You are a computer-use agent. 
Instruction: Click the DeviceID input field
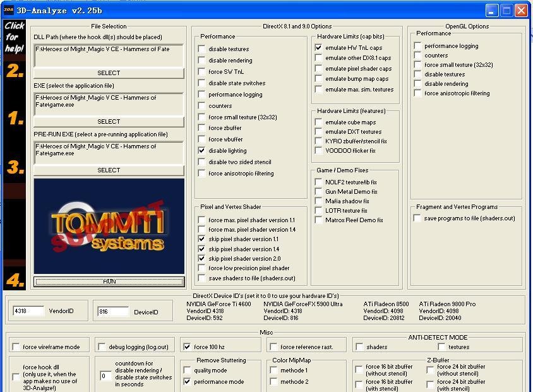click(x=112, y=311)
